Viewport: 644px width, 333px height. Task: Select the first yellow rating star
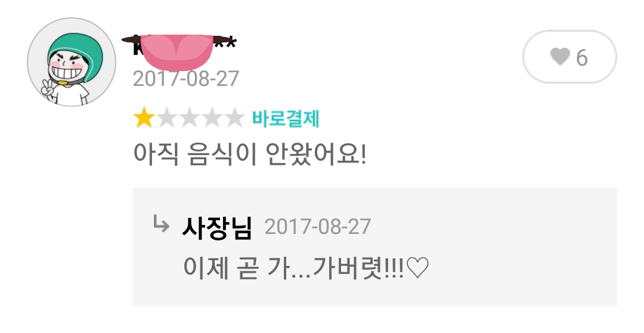pyautogui.click(x=144, y=118)
